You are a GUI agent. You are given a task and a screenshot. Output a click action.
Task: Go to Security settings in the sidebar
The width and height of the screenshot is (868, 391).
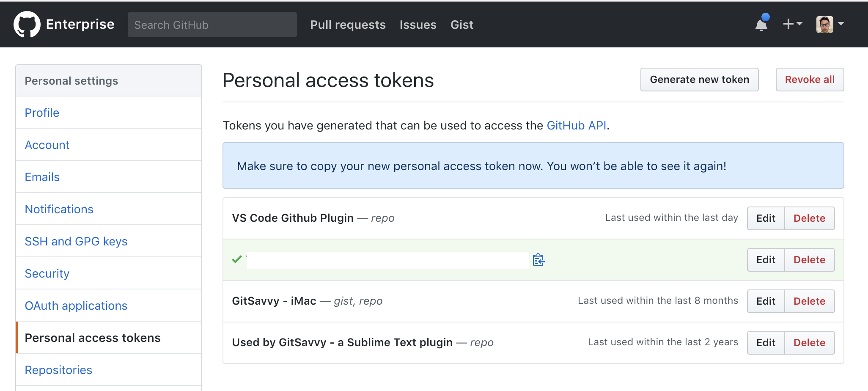point(47,273)
